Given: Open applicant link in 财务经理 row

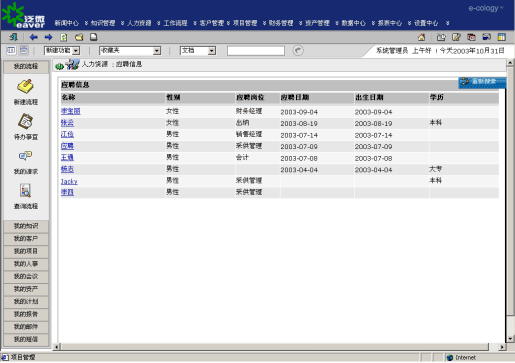Looking at the screenshot, I should tap(71, 111).
